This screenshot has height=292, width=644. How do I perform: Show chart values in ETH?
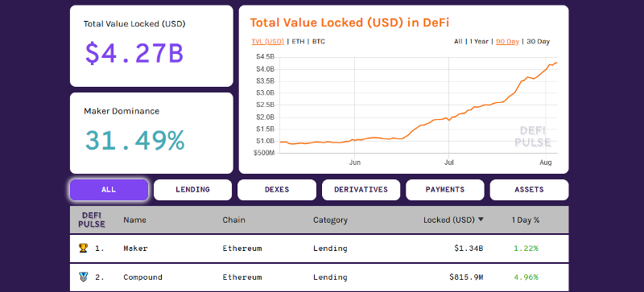pos(298,42)
